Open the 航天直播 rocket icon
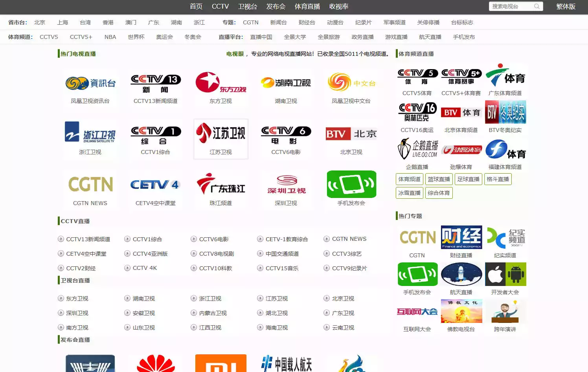Image resolution: width=588 pixels, height=372 pixels. pos(461,274)
